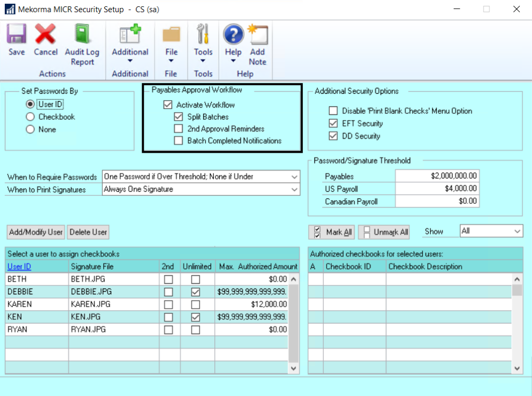This screenshot has height=396, width=532.
Task: Click the Unmark All button
Action: pos(384,232)
